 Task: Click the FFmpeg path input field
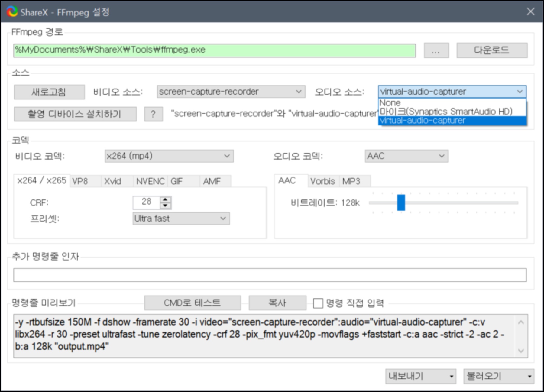tap(214, 50)
